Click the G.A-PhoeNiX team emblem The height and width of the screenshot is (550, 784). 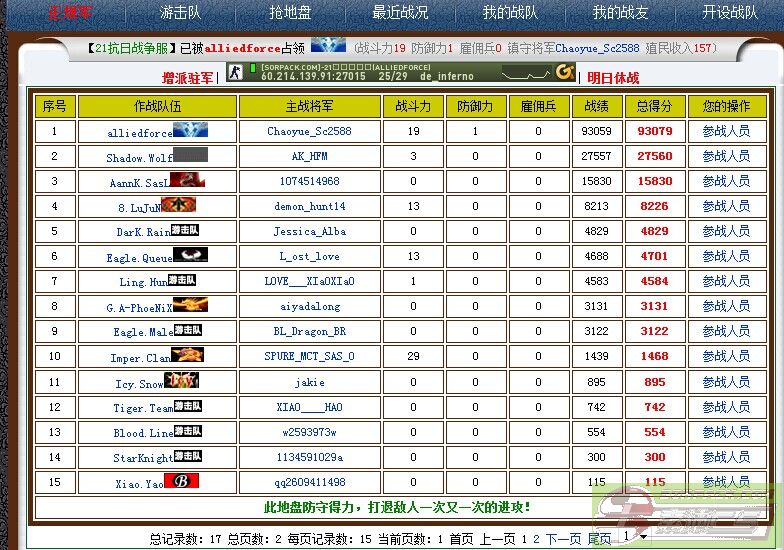pos(190,305)
